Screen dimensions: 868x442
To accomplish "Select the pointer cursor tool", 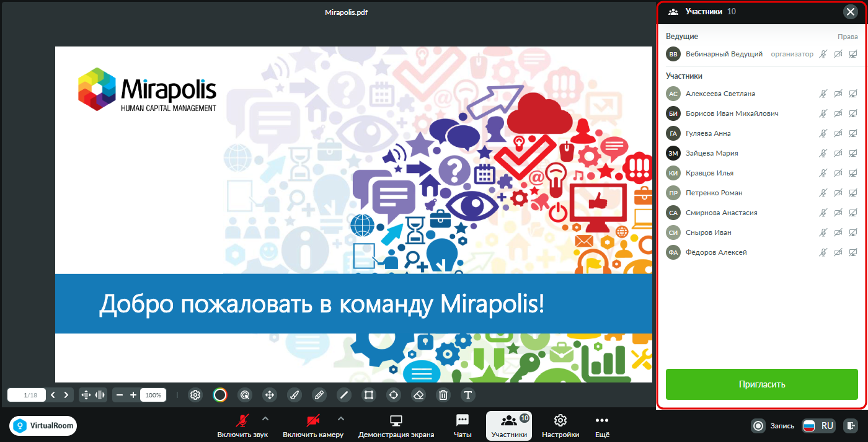I will (245, 395).
